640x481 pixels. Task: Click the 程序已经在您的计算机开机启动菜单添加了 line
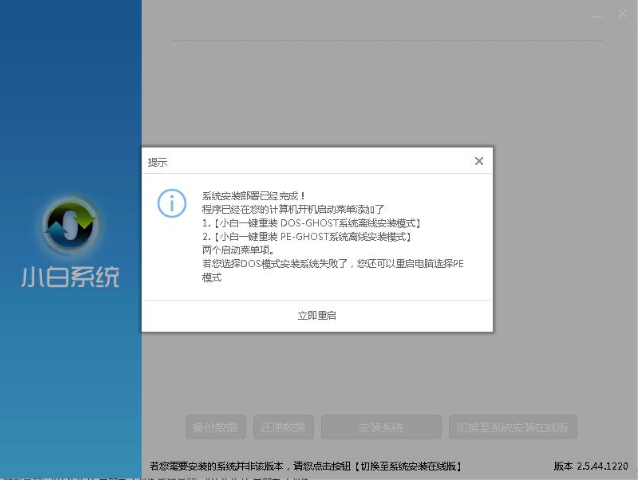[x=293, y=209]
